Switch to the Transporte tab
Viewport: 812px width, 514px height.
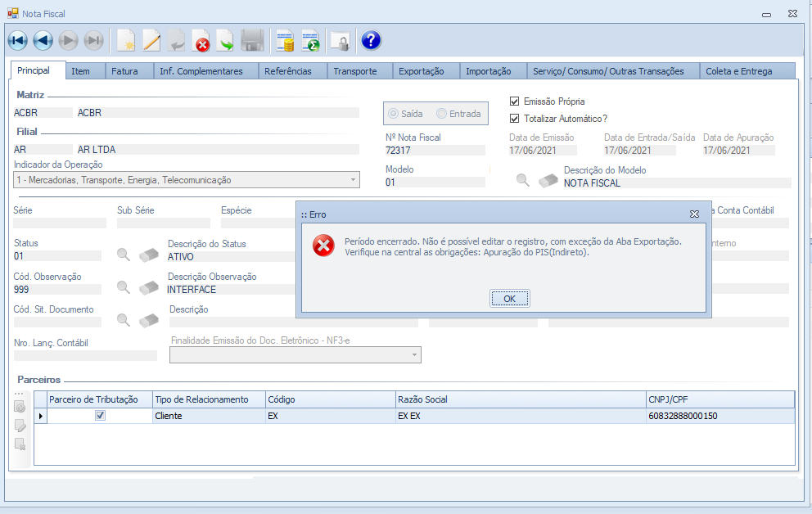[x=354, y=71]
